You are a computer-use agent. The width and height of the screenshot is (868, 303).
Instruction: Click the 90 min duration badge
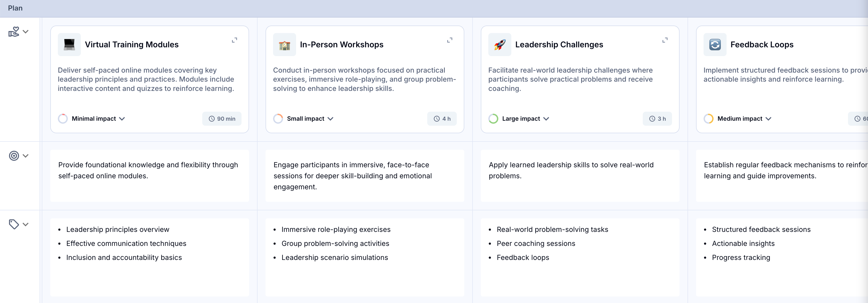point(222,119)
